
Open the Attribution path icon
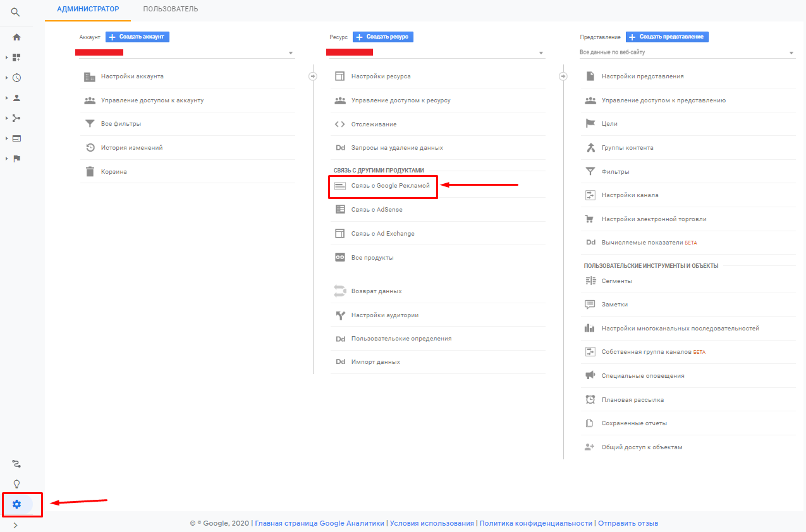pos(17,464)
